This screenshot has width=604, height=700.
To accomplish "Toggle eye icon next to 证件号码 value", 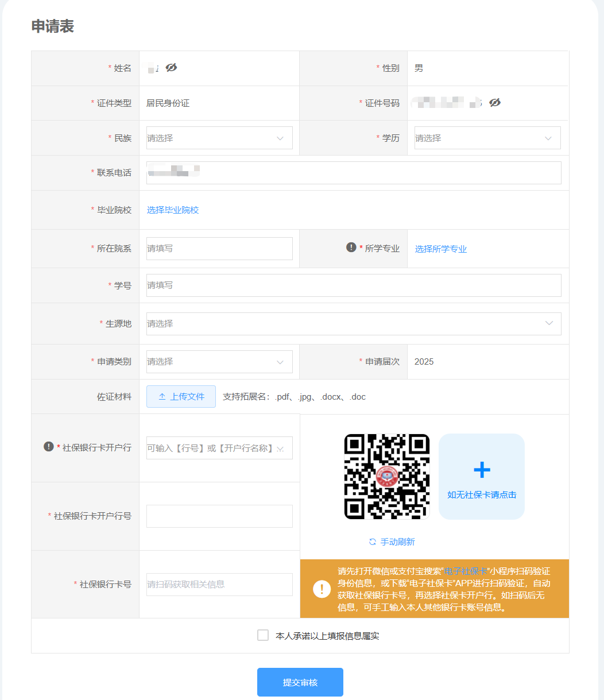I will pos(495,102).
